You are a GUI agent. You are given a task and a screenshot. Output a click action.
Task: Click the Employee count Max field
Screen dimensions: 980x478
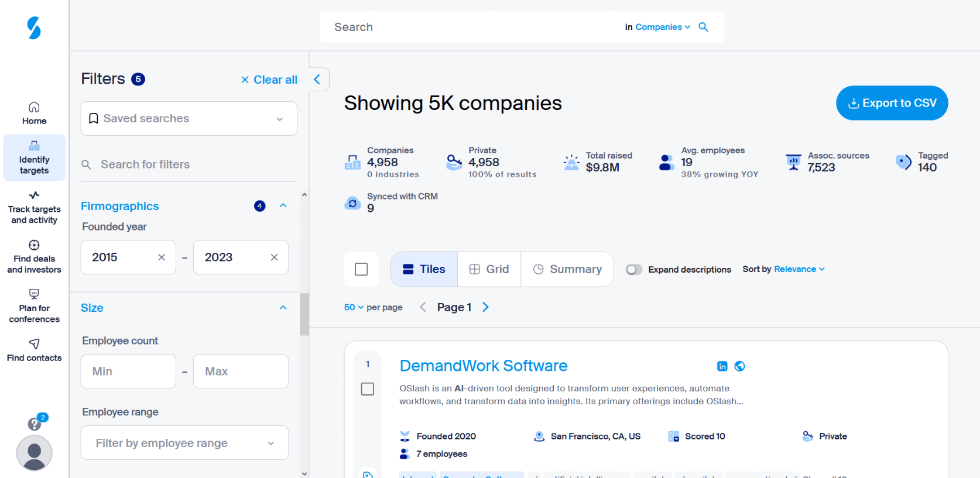(x=241, y=372)
